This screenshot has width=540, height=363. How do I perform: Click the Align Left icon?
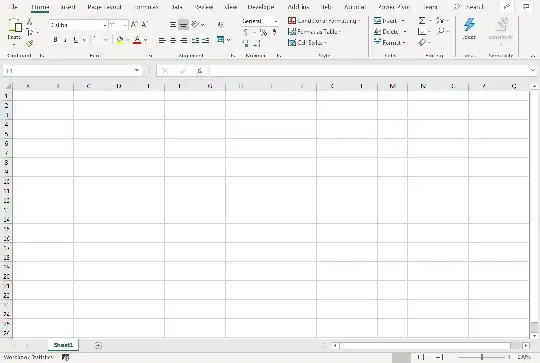[x=162, y=41]
